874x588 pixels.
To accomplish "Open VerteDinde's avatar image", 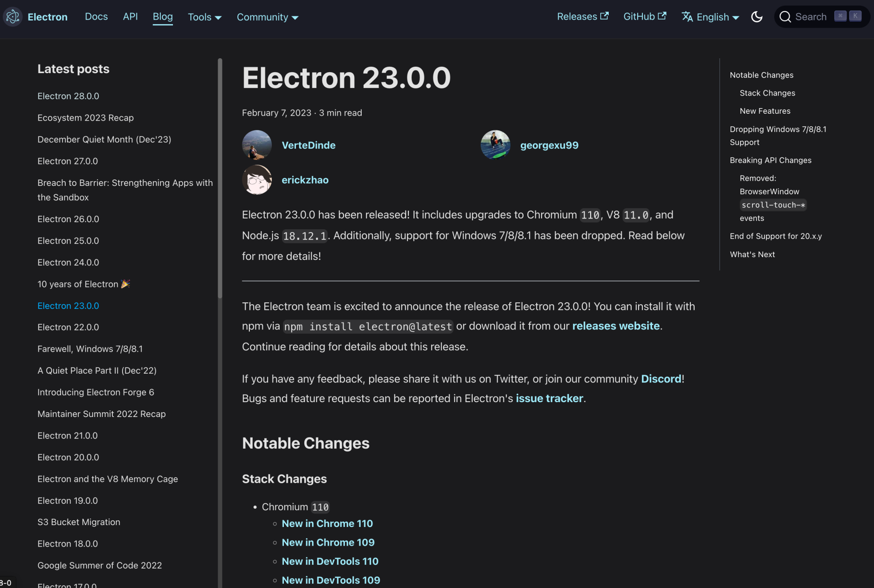I will click(x=256, y=145).
